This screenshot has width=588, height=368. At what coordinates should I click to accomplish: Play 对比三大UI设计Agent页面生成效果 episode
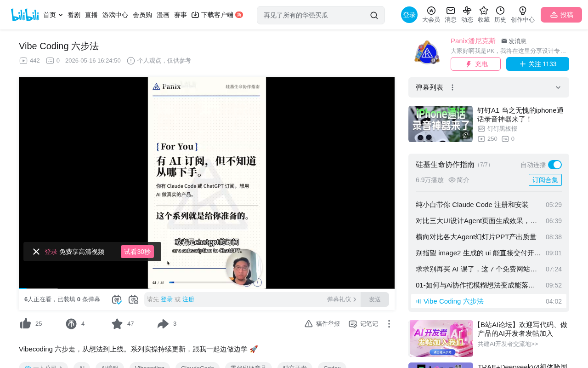pyautogui.click(x=489, y=221)
